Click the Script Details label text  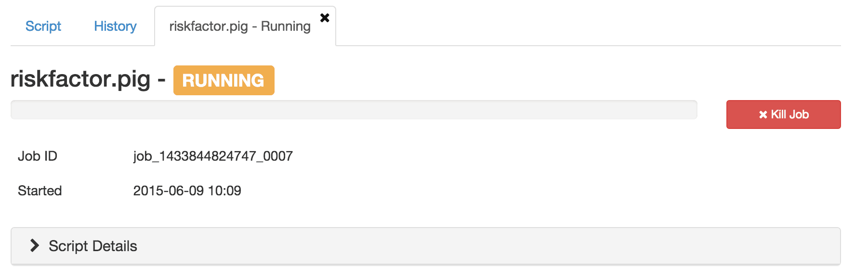point(93,246)
